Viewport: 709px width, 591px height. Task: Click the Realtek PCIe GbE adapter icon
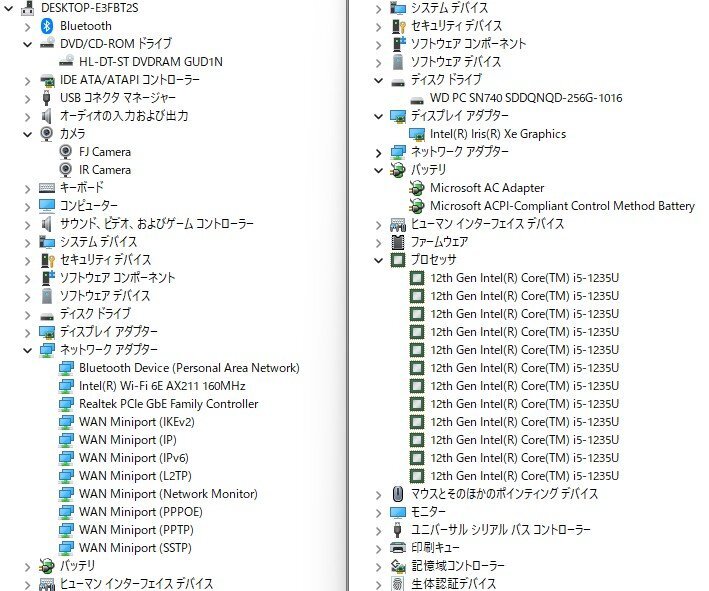(66, 404)
